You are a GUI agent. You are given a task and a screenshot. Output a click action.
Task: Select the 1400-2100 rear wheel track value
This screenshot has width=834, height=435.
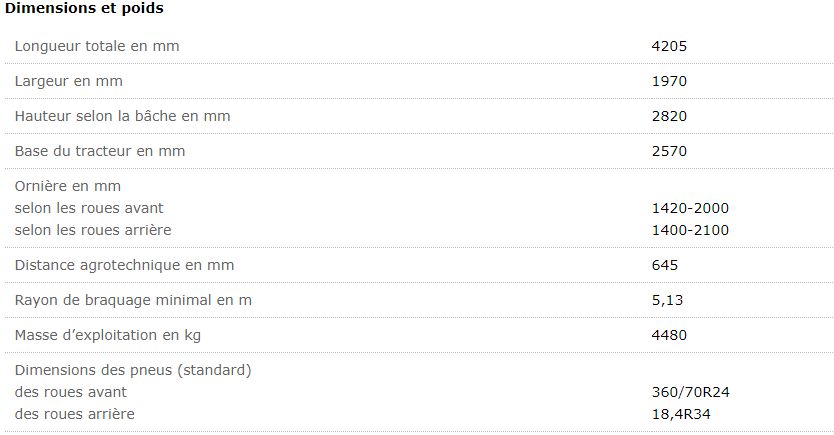pos(690,230)
